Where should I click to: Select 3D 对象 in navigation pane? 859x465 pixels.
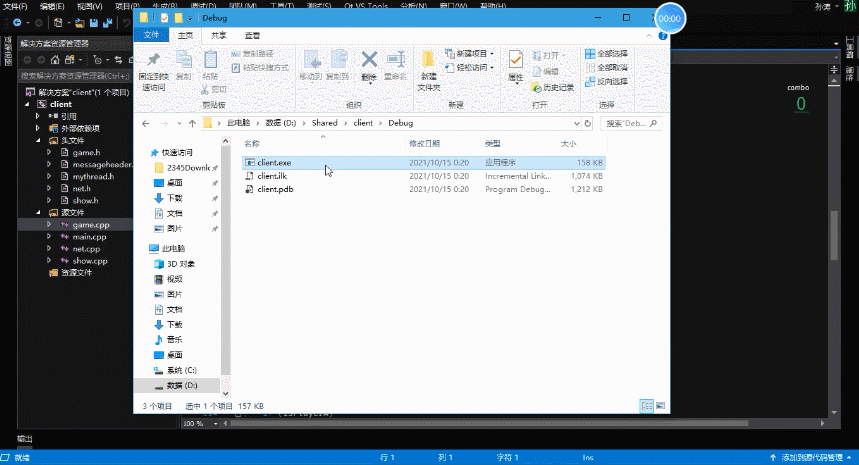point(180,264)
